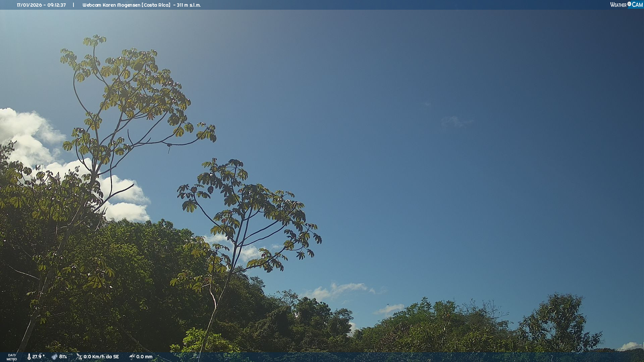Click the rain umbrella icon
The height and width of the screenshot is (362, 644).
pyautogui.click(x=132, y=357)
